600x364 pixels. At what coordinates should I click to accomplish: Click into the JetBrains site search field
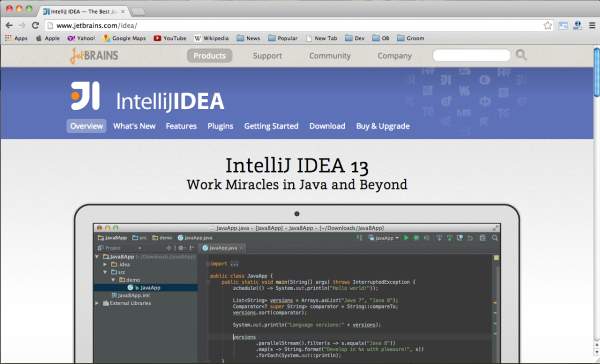(x=471, y=55)
